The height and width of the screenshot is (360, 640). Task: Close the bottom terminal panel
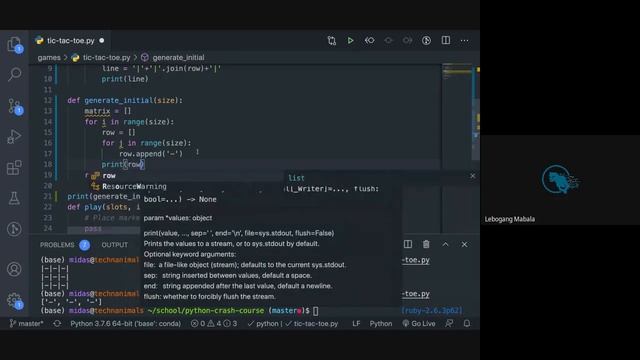tap(464, 244)
